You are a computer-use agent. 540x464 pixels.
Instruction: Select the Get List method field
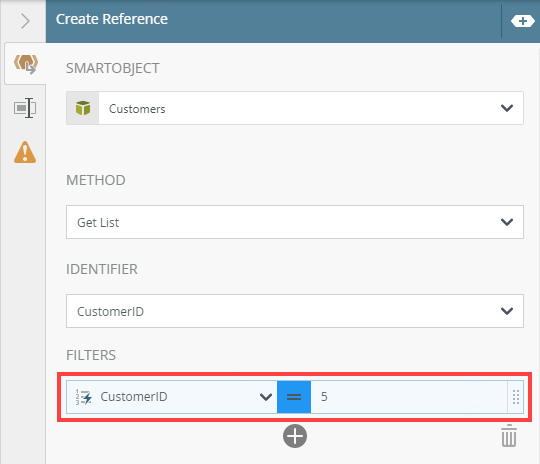[295, 222]
